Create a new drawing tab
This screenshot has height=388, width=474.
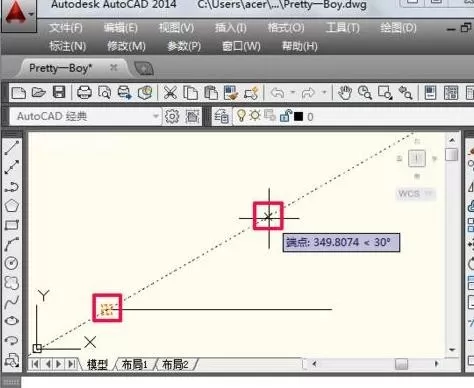pos(144,69)
